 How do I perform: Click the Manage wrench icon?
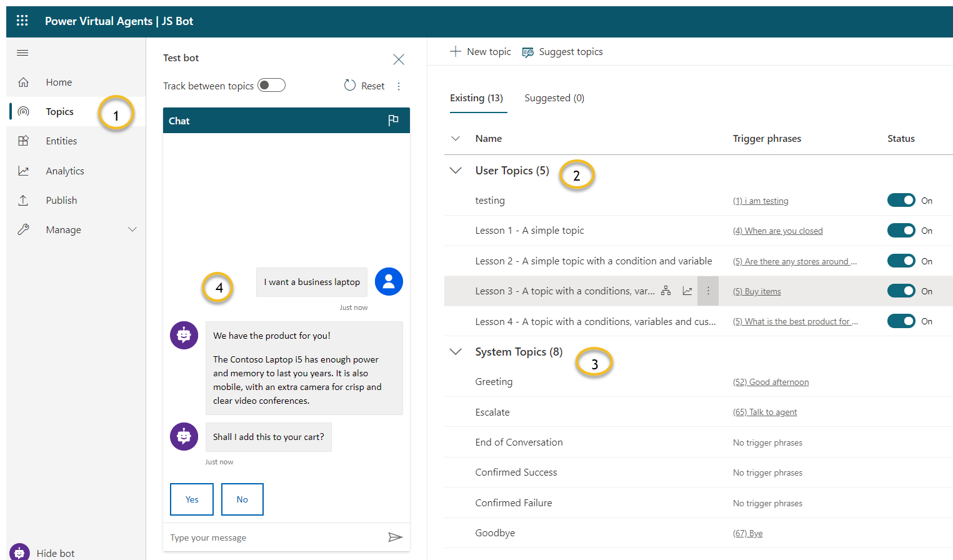(x=23, y=229)
